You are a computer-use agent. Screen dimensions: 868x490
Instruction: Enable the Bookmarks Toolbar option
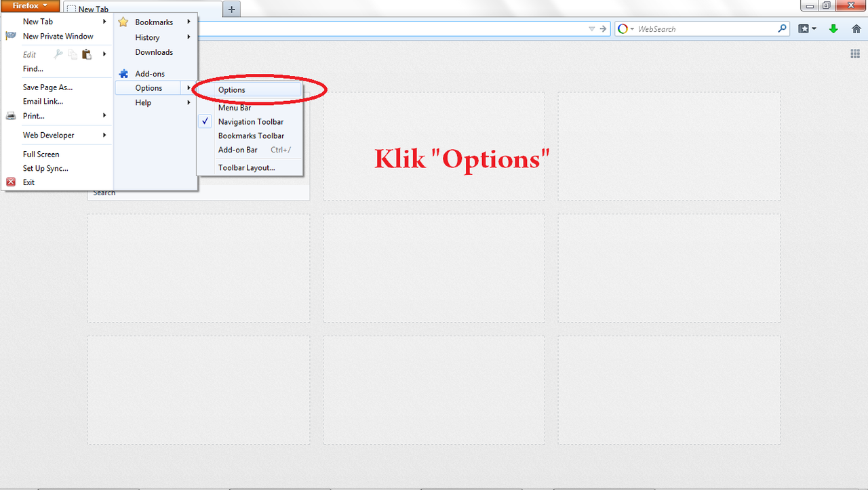pyautogui.click(x=251, y=136)
